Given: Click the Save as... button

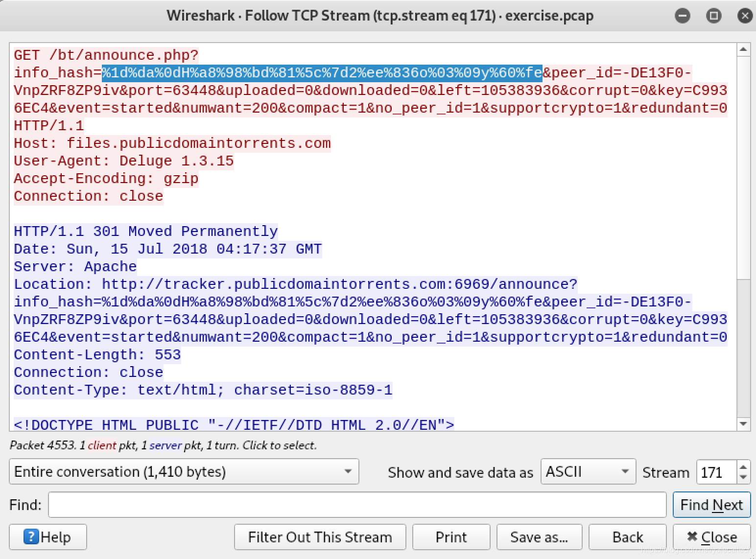Looking at the screenshot, I should point(539,537).
